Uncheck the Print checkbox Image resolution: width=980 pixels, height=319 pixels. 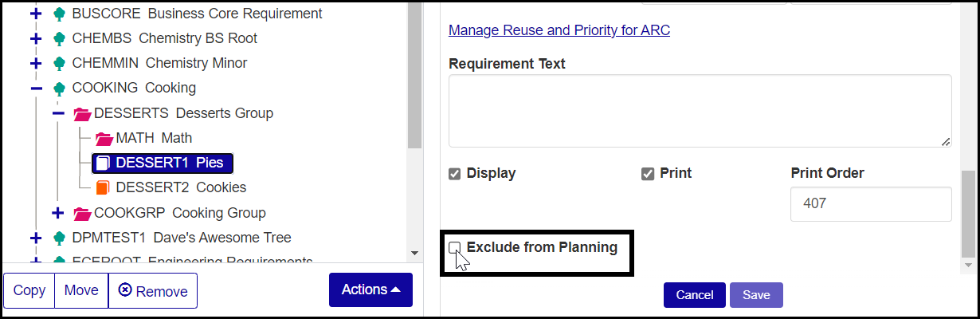click(648, 174)
